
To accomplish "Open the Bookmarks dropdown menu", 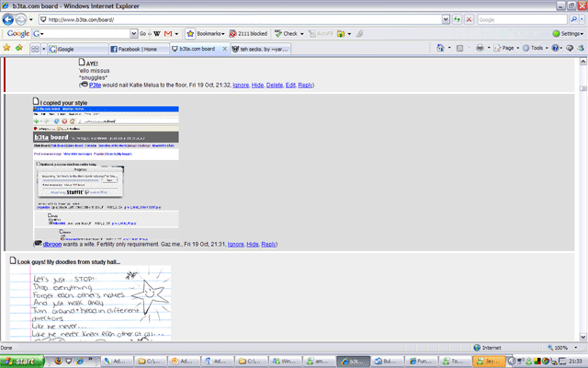I will tap(210, 33).
